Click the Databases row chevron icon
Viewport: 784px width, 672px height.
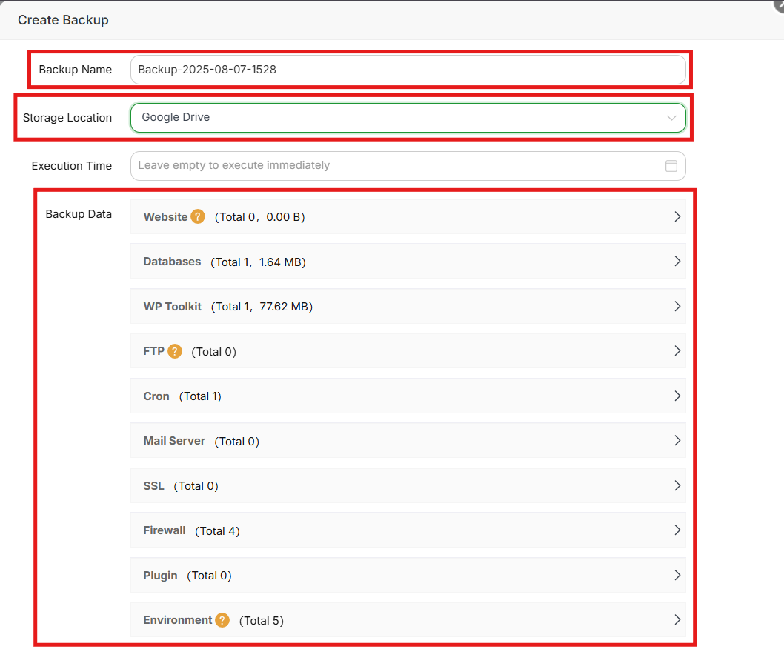click(x=677, y=262)
